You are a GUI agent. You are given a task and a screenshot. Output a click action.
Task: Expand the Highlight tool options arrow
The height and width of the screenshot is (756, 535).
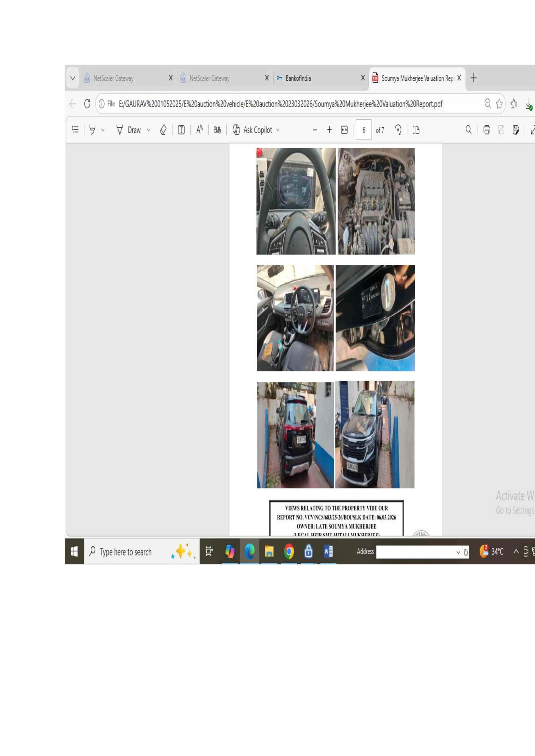(103, 130)
